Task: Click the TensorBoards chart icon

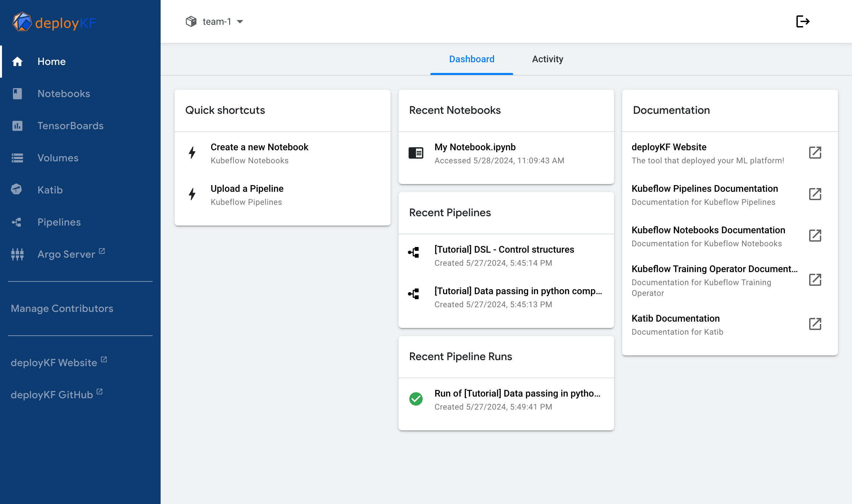Action: [17, 125]
